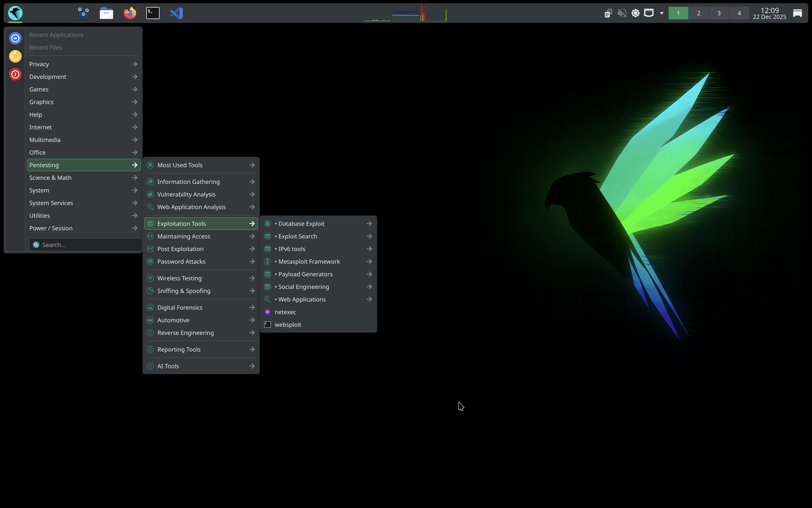The height and width of the screenshot is (508, 812).
Task: Launch Firefox from the top panel
Action: point(130,13)
